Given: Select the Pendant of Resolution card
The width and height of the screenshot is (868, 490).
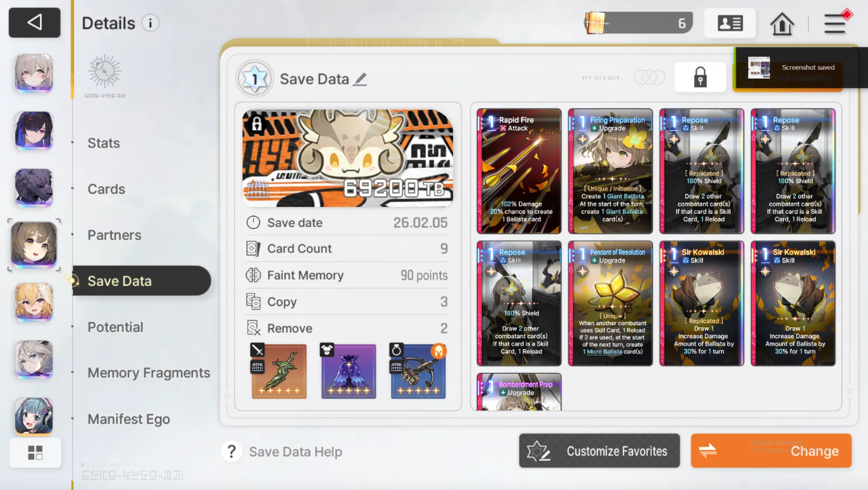Looking at the screenshot, I should 610,303.
